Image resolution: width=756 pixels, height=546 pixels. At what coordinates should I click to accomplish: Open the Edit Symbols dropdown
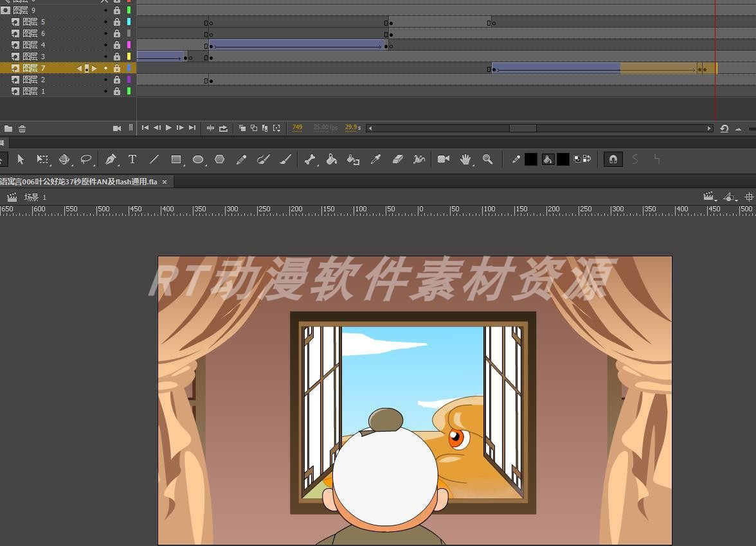pos(730,197)
